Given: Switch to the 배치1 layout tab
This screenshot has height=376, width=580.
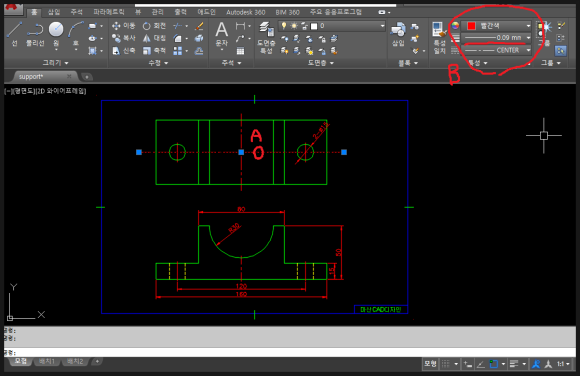Looking at the screenshot, I should tap(47, 361).
